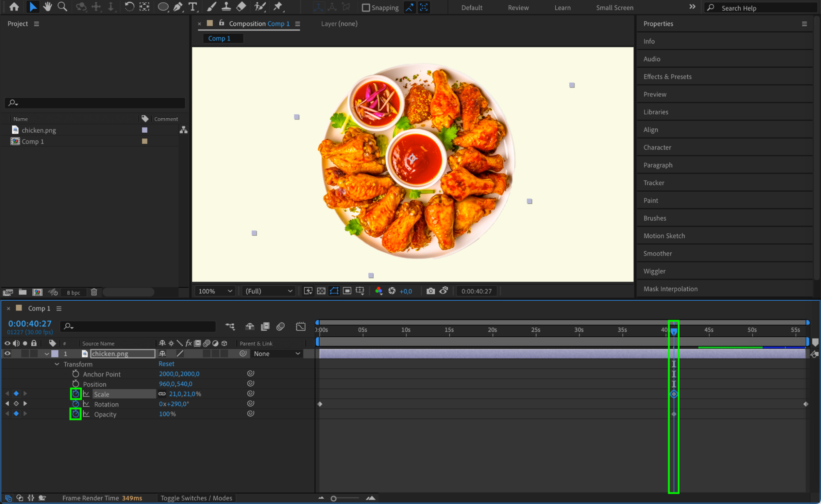Enable the Snapping checkbox
The width and height of the screenshot is (821, 504).
[366, 7]
